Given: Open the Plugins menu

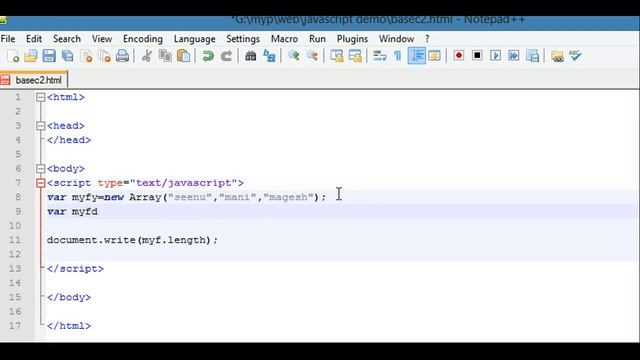Looking at the screenshot, I should pyautogui.click(x=352, y=39).
